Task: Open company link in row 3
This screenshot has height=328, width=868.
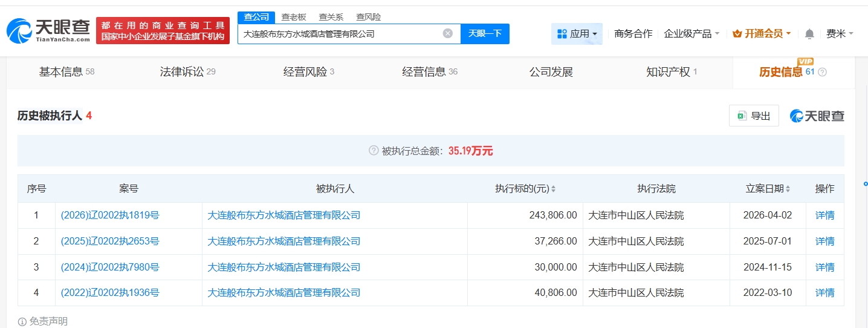Action: coord(283,267)
